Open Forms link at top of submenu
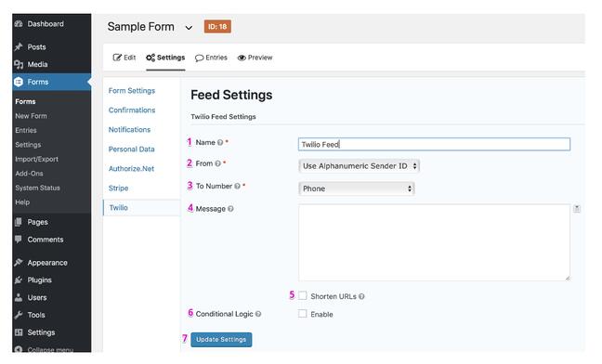This screenshot has width=602, height=364. click(25, 101)
